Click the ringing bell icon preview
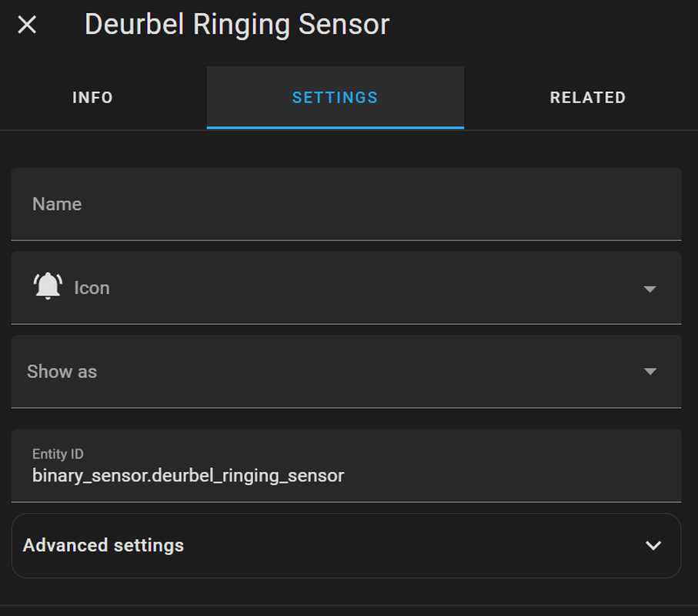 coord(48,286)
